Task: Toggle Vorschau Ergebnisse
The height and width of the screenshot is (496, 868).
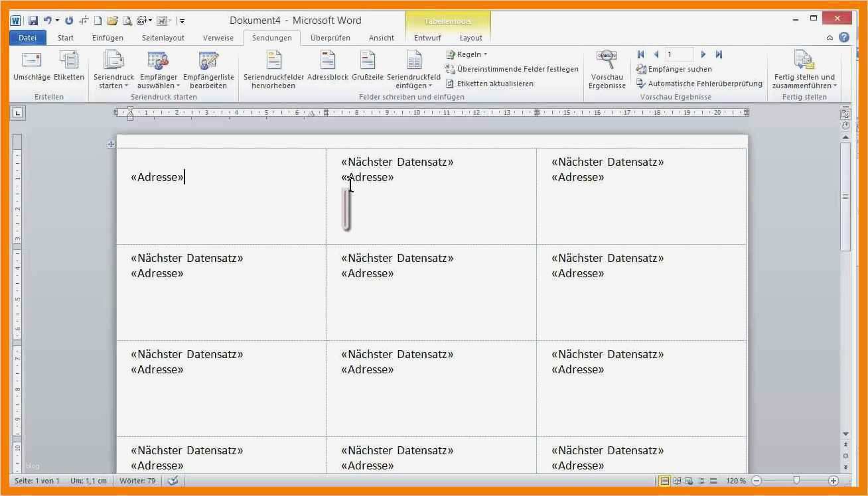Action: coord(606,69)
